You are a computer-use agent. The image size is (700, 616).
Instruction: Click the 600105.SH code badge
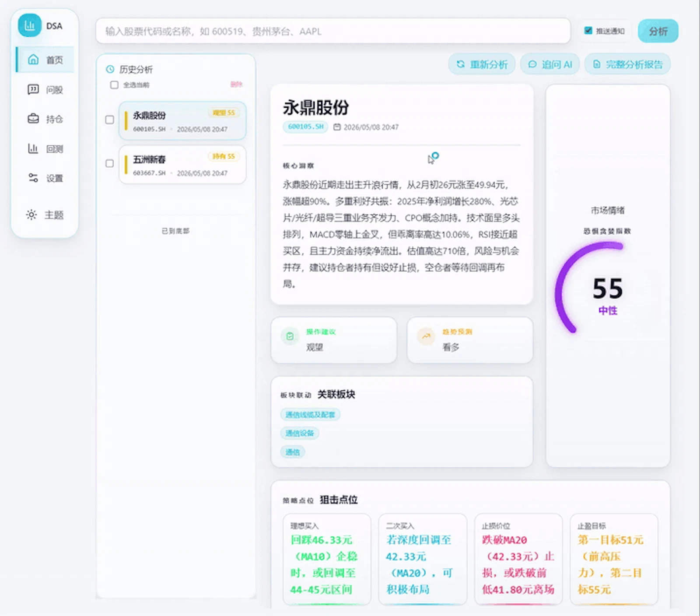[x=305, y=127]
